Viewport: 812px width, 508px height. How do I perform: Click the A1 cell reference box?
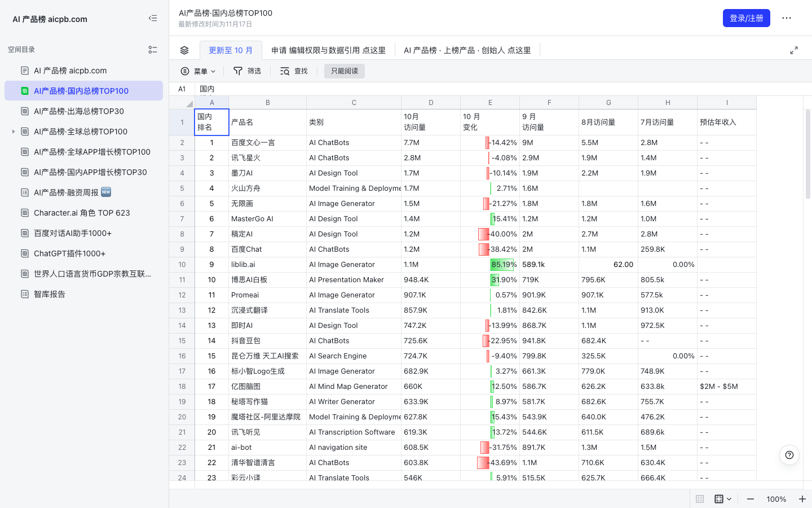182,89
